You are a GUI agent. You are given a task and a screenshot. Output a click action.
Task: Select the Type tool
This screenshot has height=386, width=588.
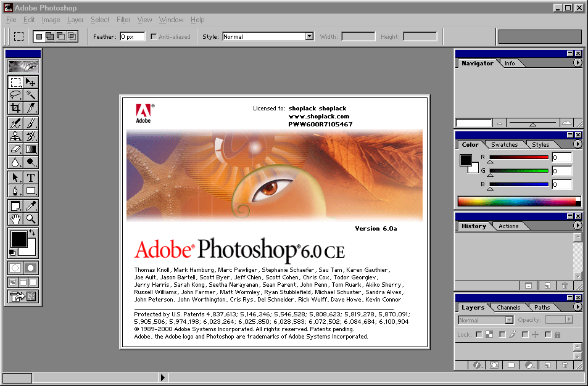(30, 178)
